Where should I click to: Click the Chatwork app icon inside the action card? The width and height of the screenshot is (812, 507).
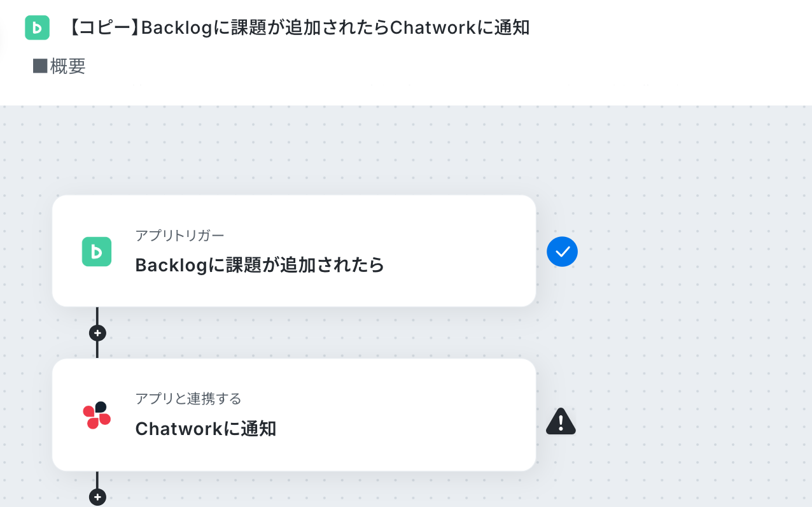tap(97, 415)
